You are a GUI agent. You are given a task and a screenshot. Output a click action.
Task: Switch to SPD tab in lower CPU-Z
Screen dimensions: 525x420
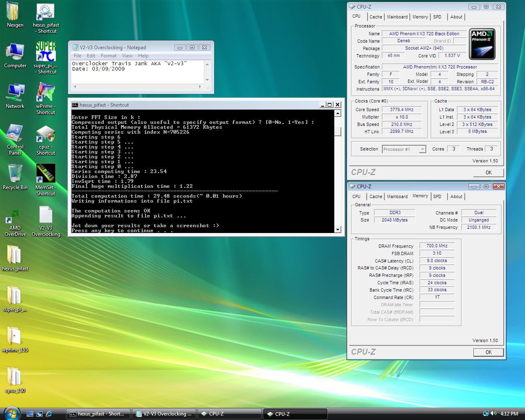click(x=437, y=196)
